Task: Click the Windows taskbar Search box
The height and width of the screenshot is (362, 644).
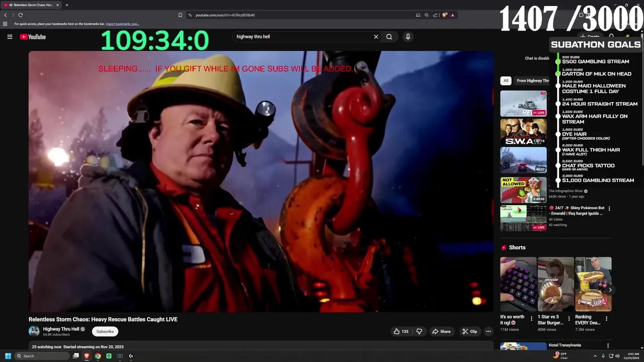Action: (x=41, y=356)
